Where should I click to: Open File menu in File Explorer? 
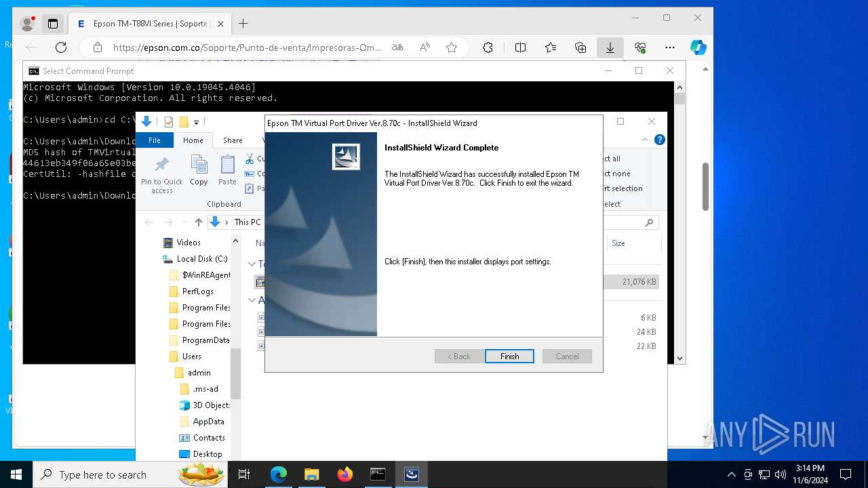(x=155, y=140)
